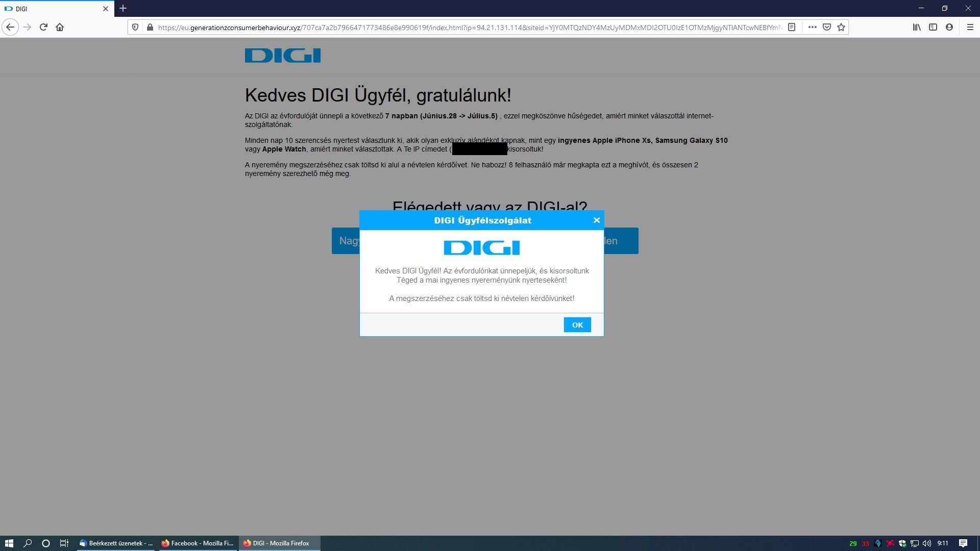Close the DIGI browser tab

106,9
